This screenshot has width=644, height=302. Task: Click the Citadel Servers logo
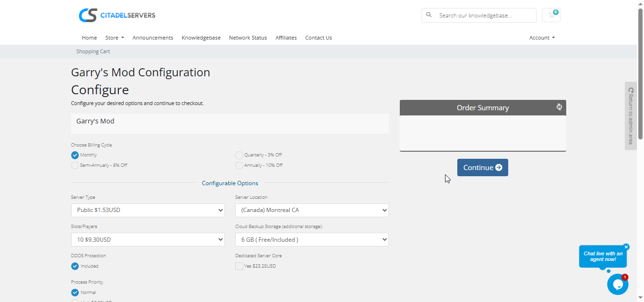[117, 15]
